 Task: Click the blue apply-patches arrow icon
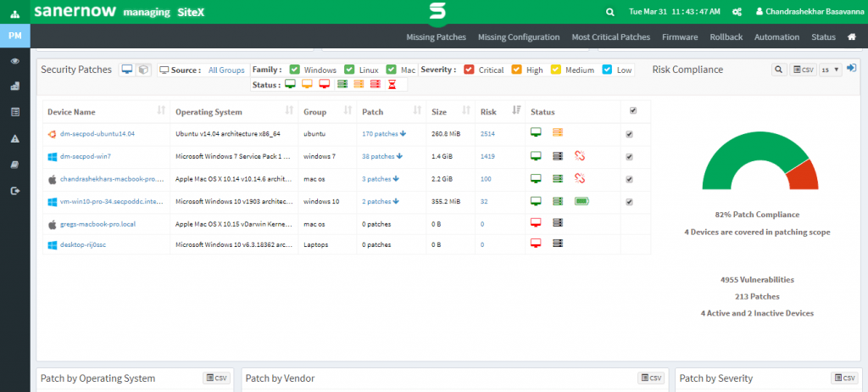point(852,69)
